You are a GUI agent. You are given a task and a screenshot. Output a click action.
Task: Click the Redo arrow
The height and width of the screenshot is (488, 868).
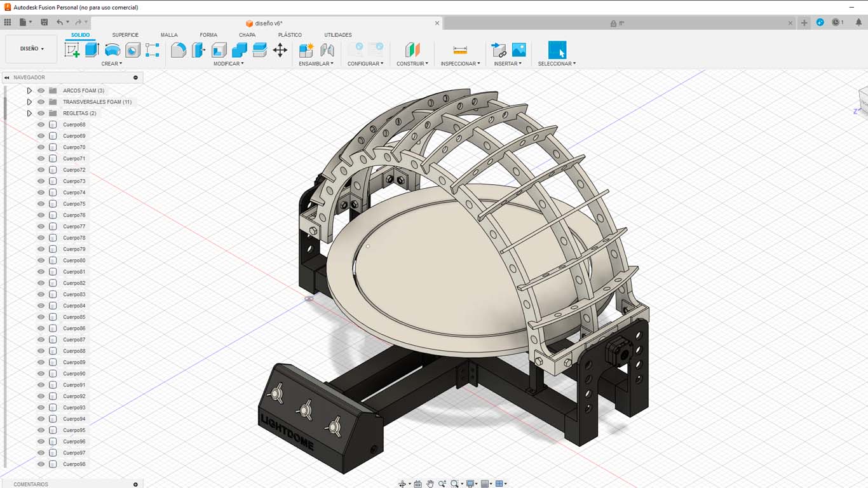point(78,22)
